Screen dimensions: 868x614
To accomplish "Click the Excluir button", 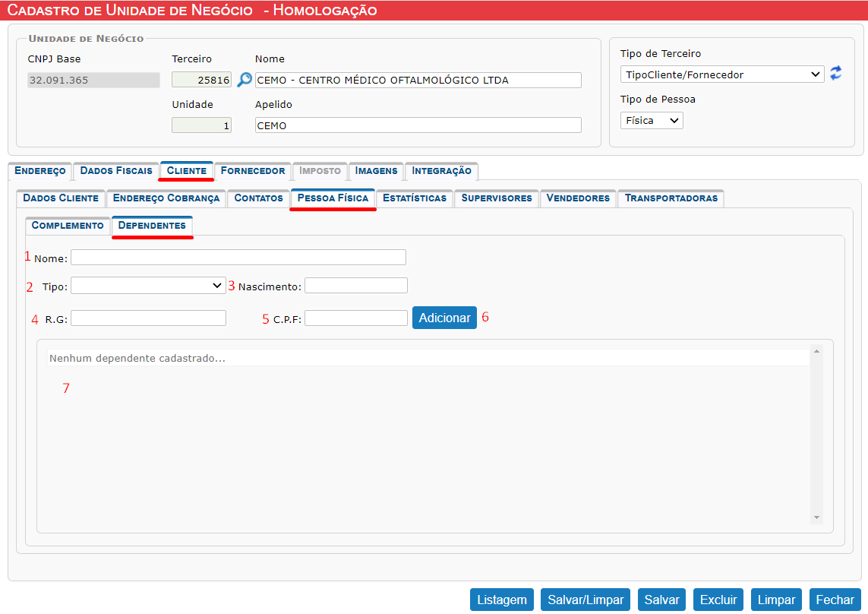I will click(718, 600).
